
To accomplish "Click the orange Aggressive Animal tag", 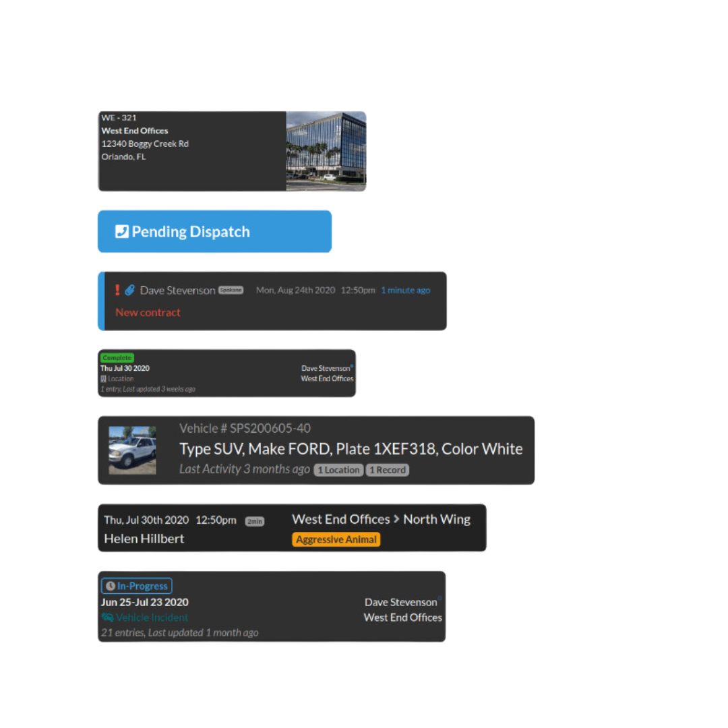I will tap(336, 540).
